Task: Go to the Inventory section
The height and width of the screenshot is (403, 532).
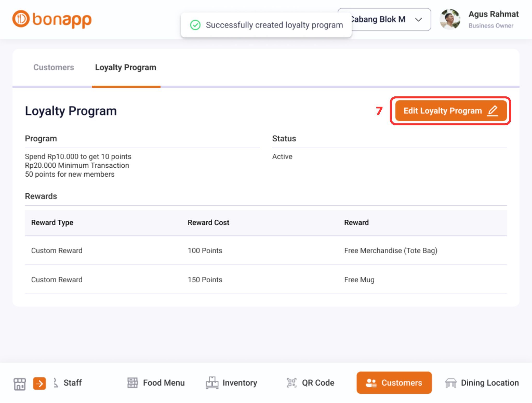Action: pyautogui.click(x=231, y=383)
